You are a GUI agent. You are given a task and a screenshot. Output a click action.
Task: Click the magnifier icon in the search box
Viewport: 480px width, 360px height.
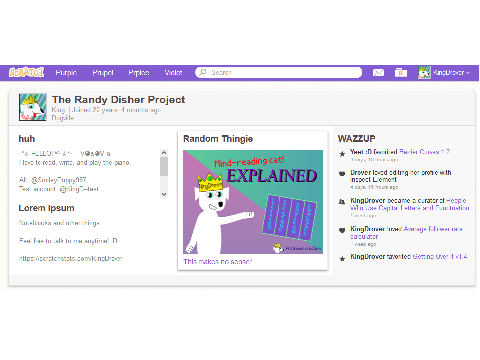[x=203, y=72]
